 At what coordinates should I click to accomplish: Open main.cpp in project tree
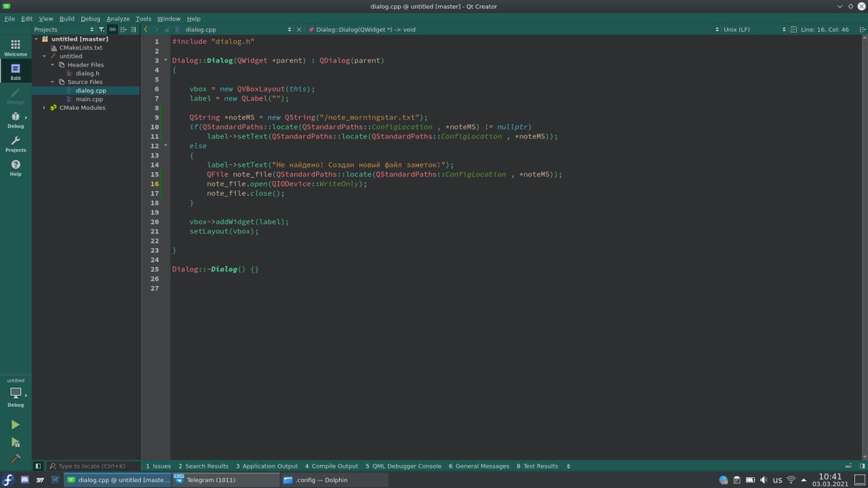[x=89, y=99]
